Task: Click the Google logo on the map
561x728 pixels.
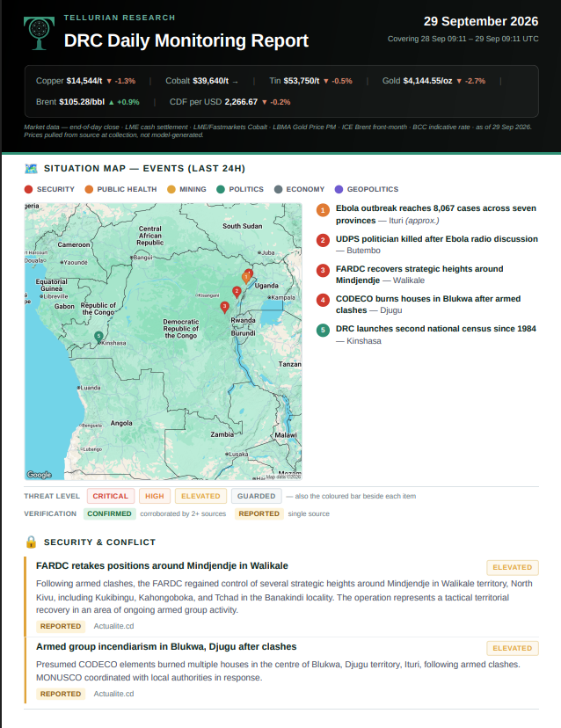Action: tap(39, 475)
